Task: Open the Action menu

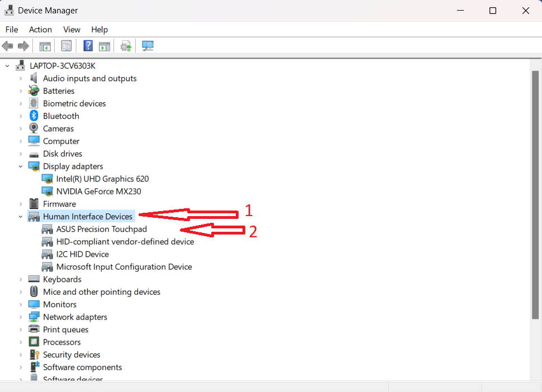Action: [x=40, y=30]
